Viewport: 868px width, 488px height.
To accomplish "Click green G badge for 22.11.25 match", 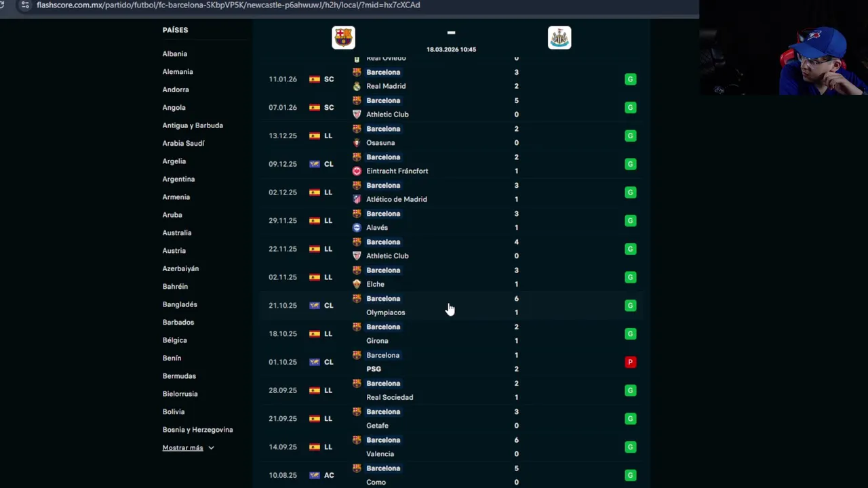I will click(630, 249).
